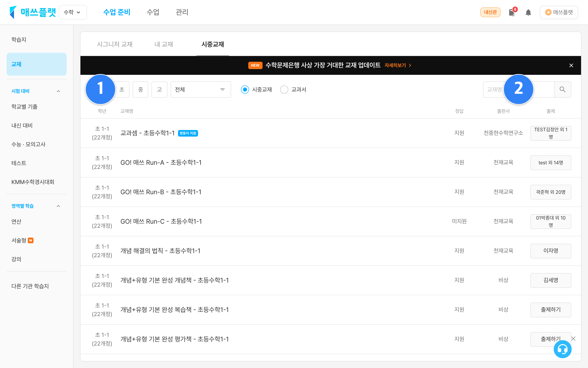Dismiss the support chat bubble with X
Screen dimensions: 588x368
574,339
